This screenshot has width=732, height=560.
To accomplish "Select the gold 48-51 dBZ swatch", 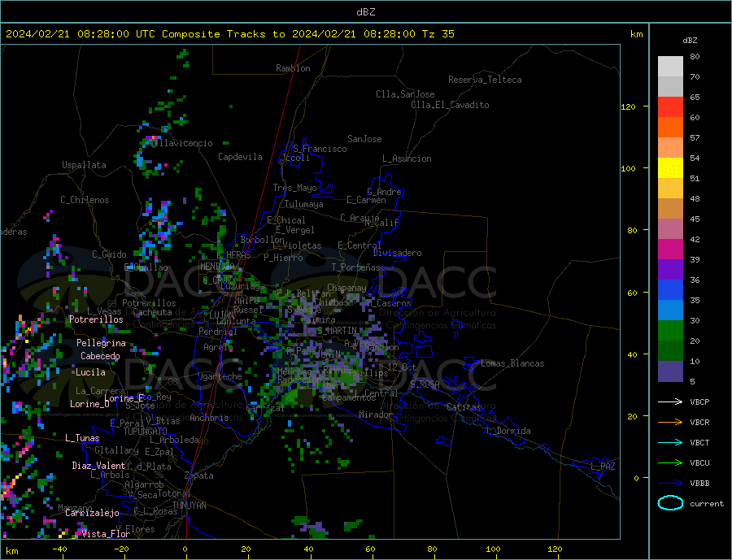I will pyautogui.click(x=670, y=188).
